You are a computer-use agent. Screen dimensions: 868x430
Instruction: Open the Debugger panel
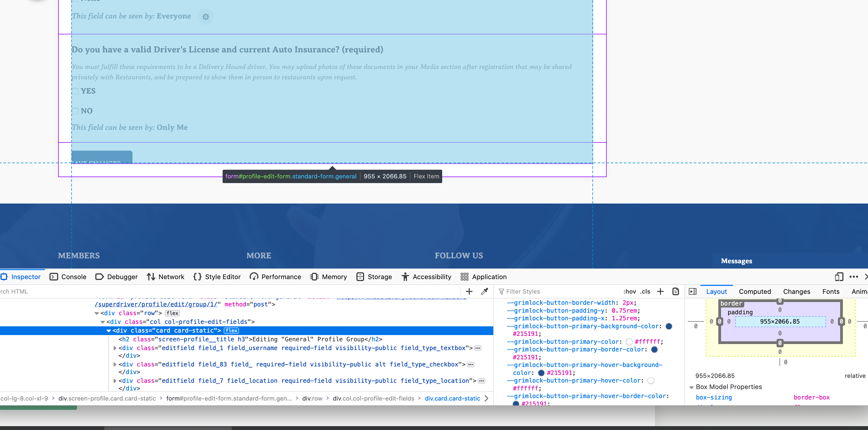click(117, 276)
